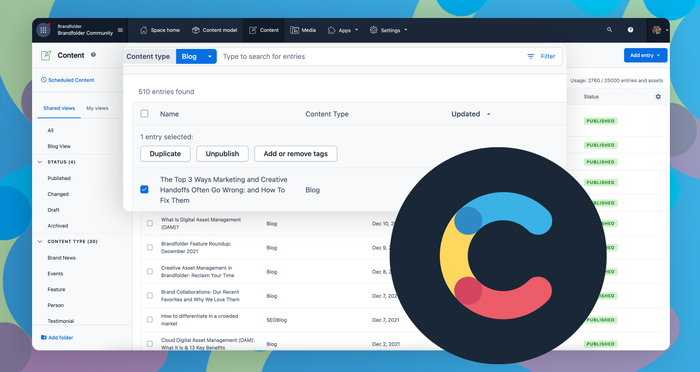
Task: Click the help icon next to Content heading
Action: pyautogui.click(x=93, y=54)
